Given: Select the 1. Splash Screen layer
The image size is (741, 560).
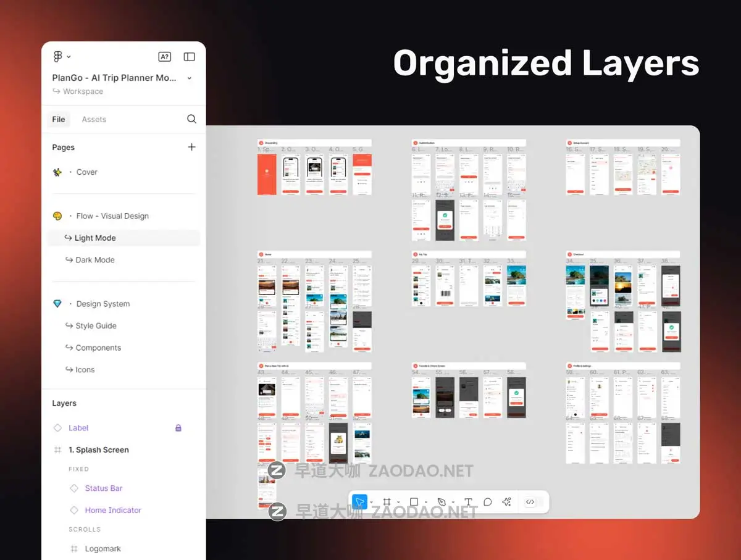Looking at the screenshot, I should tap(99, 450).
